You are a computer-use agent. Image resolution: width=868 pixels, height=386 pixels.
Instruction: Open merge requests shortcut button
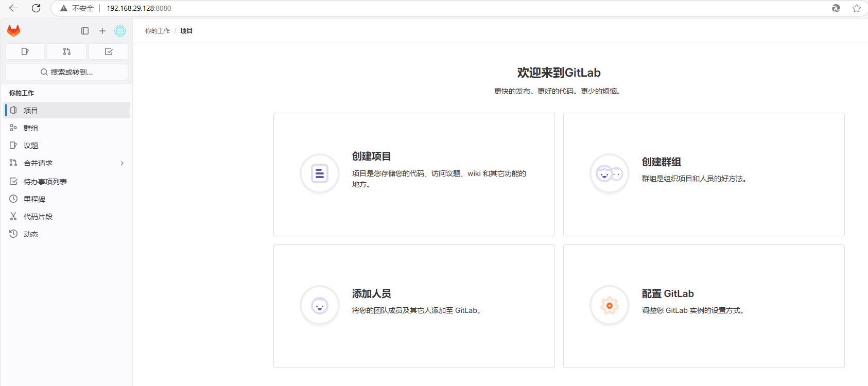tap(67, 51)
